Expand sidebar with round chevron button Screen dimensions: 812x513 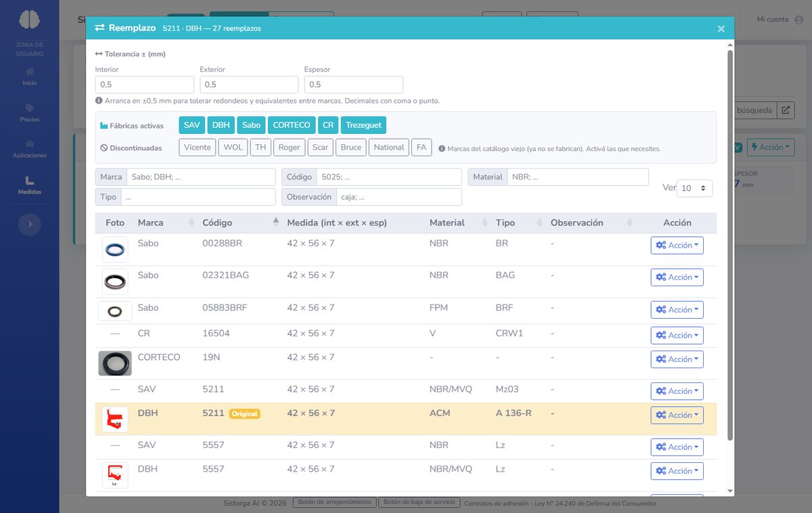coord(30,224)
